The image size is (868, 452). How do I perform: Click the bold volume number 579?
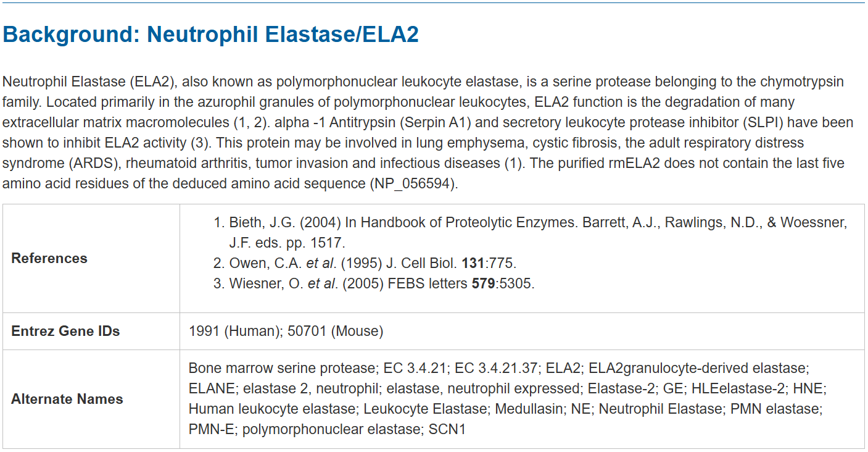(483, 285)
